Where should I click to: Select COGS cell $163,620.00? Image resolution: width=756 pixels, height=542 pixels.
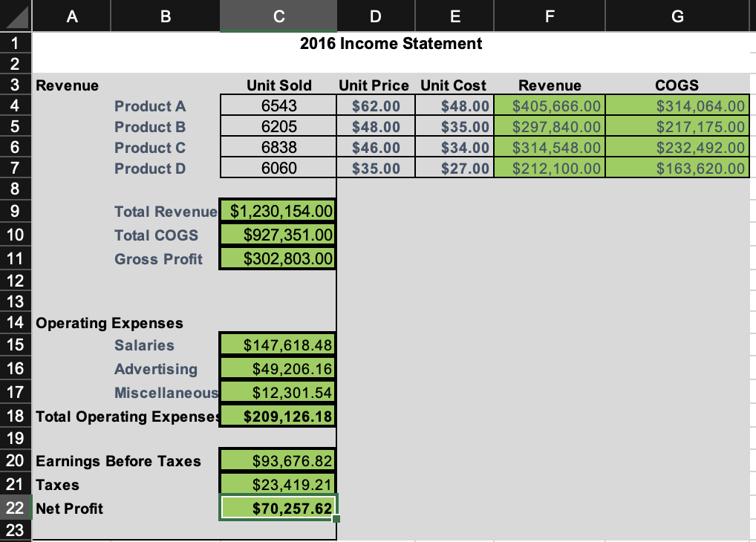pyautogui.click(x=677, y=168)
